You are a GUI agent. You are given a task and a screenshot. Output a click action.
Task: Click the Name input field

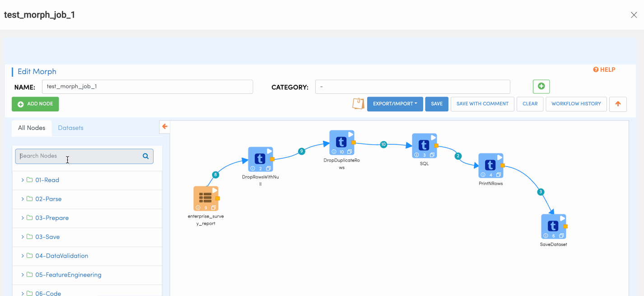147,87
